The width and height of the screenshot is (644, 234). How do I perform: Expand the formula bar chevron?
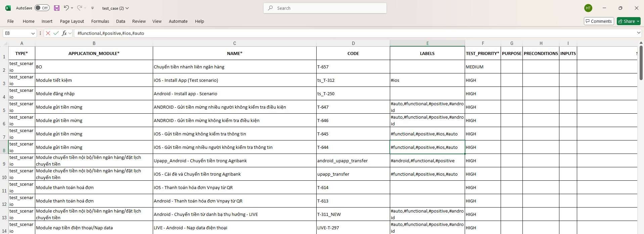tap(638, 33)
